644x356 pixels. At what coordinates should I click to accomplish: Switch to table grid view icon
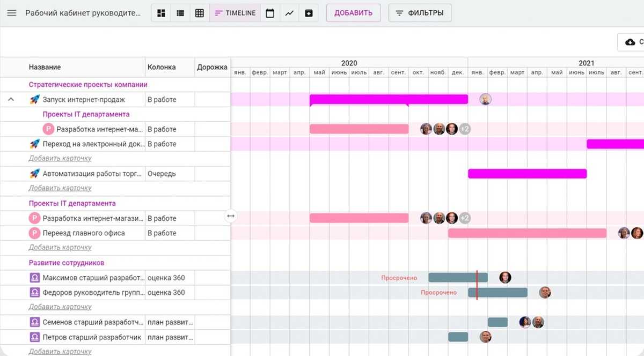[200, 13]
